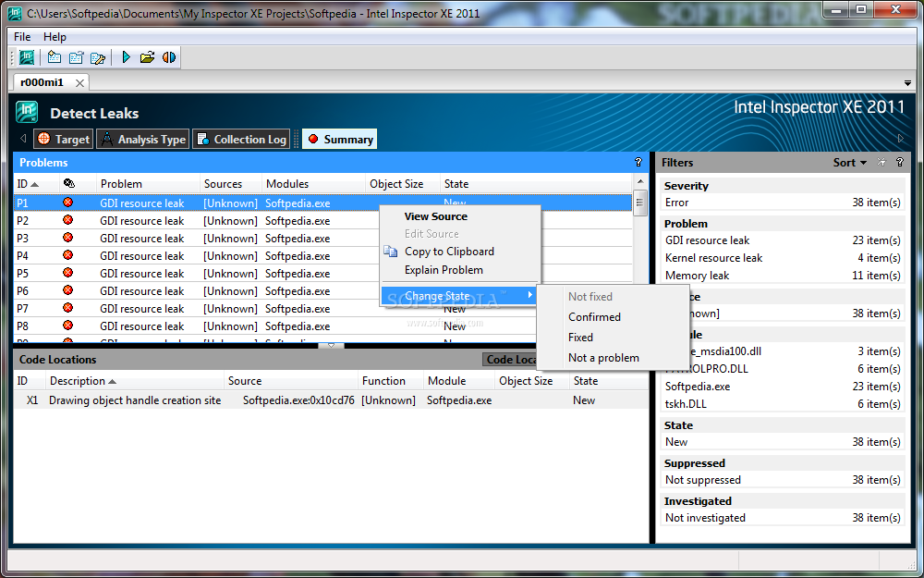Click the red error icon on row P4

[67, 255]
